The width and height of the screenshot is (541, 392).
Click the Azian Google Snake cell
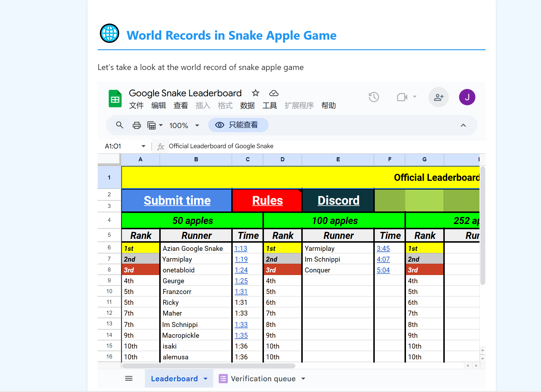coord(196,248)
